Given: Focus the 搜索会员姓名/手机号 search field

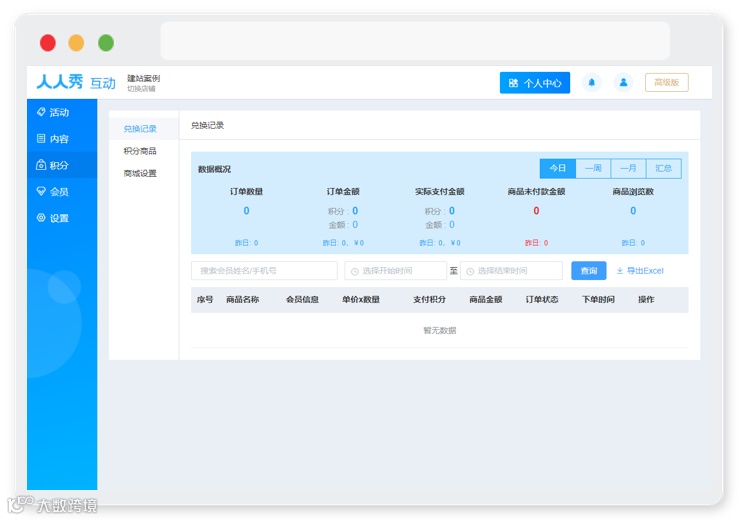Looking at the screenshot, I should click(264, 270).
